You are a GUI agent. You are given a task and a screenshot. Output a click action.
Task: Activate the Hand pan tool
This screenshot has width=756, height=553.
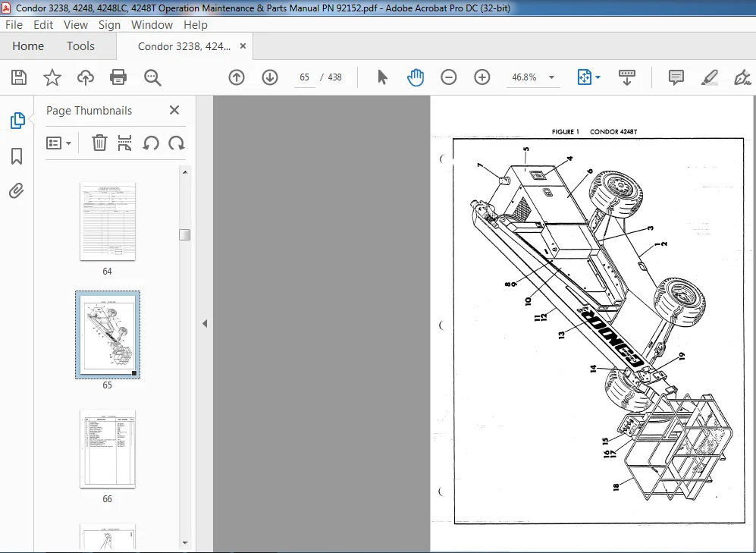pos(415,77)
